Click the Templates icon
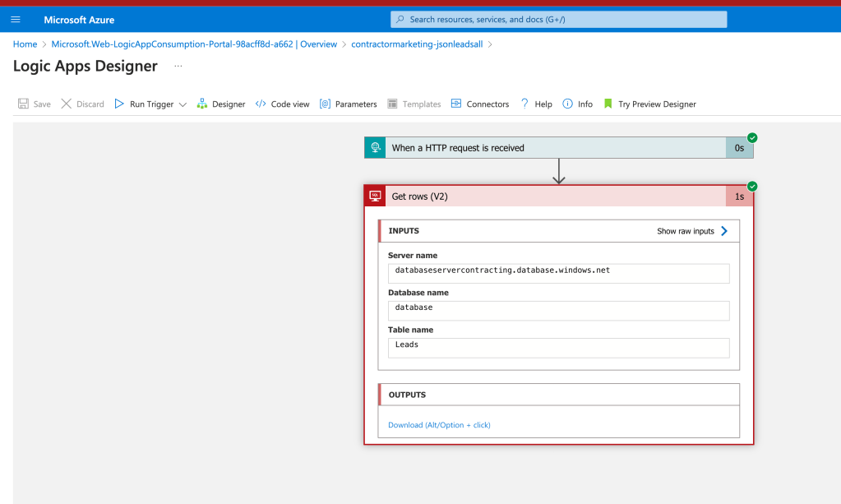This screenshot has width=841, height=504. click(393, 104)
